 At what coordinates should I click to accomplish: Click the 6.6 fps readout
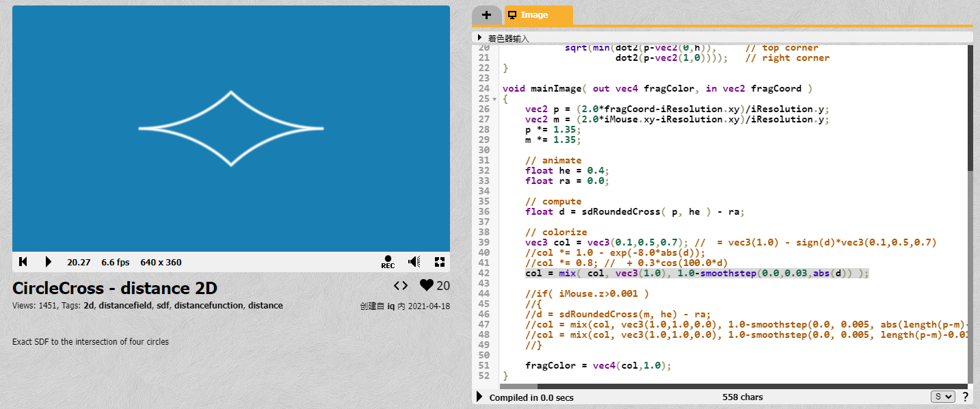116,262
